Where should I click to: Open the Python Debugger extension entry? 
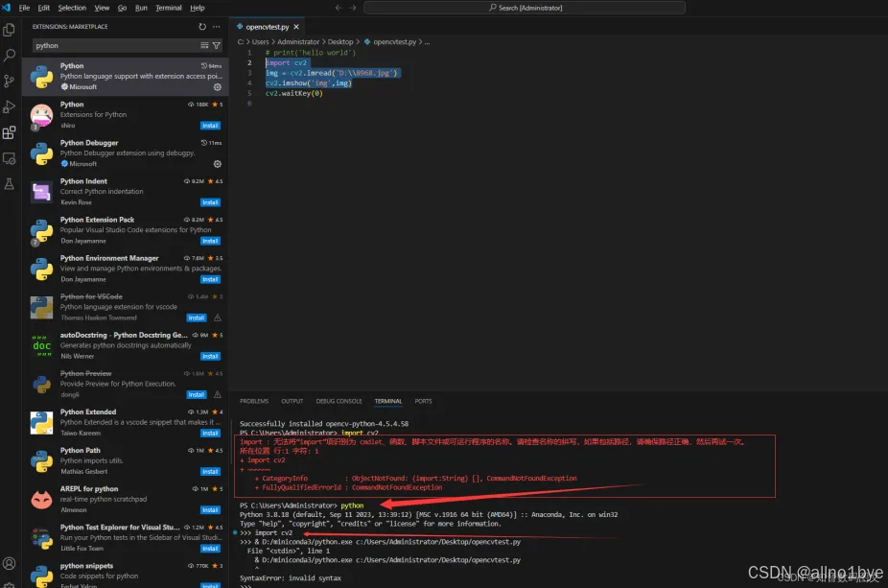(x=126, y=153)
